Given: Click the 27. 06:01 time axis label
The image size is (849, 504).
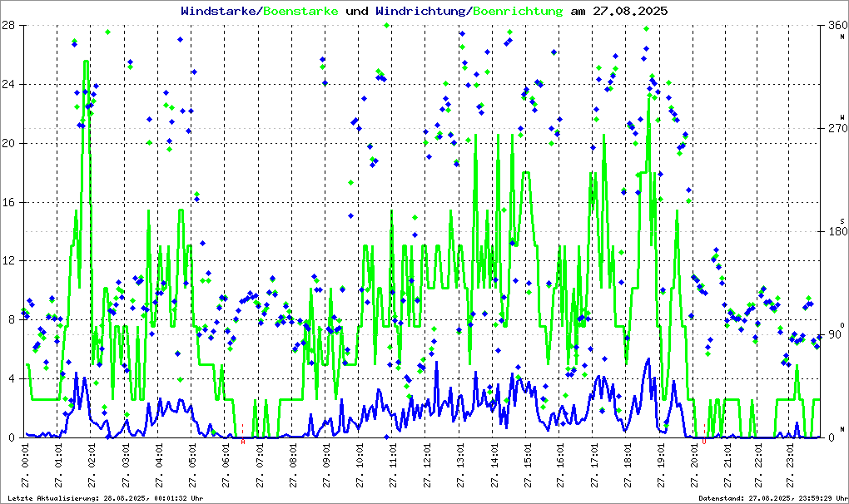Looking at the screenshot, I should (x=226, y=466).
